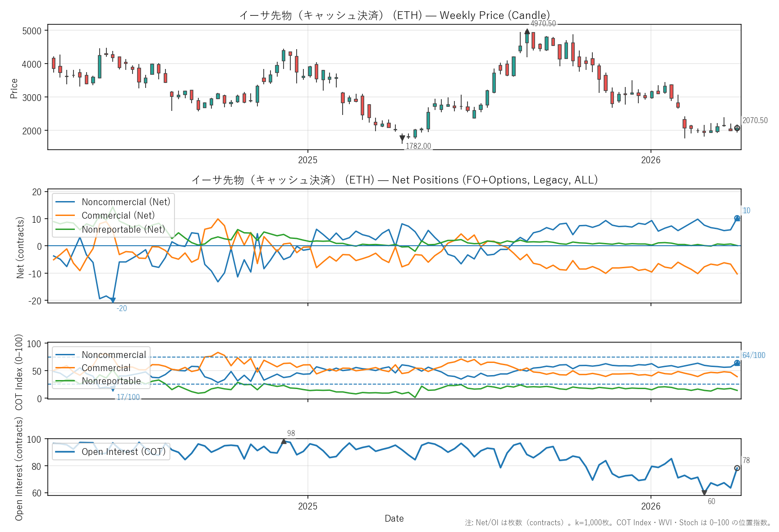
Task: Toggle Commercial (Net) legend entry
Action: click(118, 216)
